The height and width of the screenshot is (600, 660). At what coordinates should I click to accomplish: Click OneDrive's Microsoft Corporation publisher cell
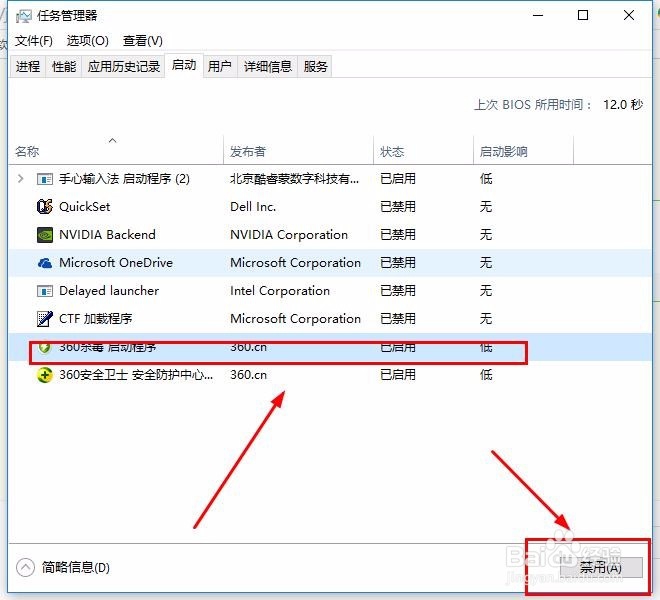point(295,263)
